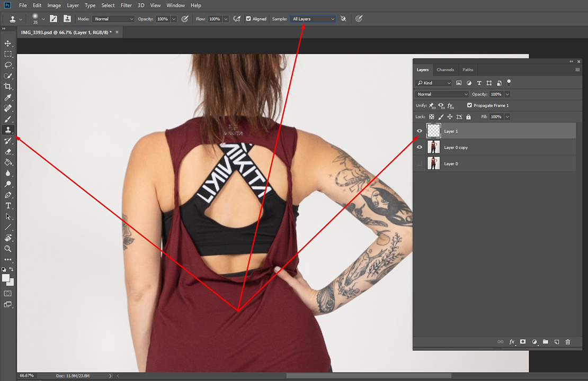The width and height of the screenshot is (588, 381).
Task: Open the Clone Source panel
Action: [x=67, y=19]
